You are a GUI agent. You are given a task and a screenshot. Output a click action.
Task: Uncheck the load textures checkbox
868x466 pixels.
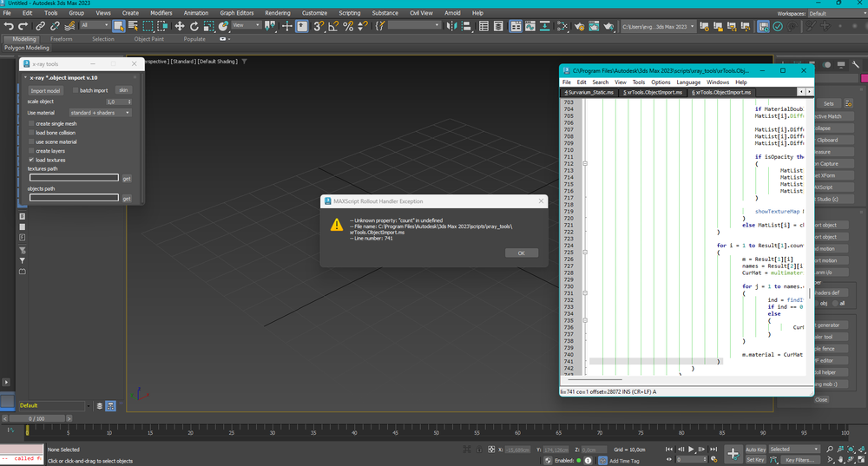click(32, 160)
